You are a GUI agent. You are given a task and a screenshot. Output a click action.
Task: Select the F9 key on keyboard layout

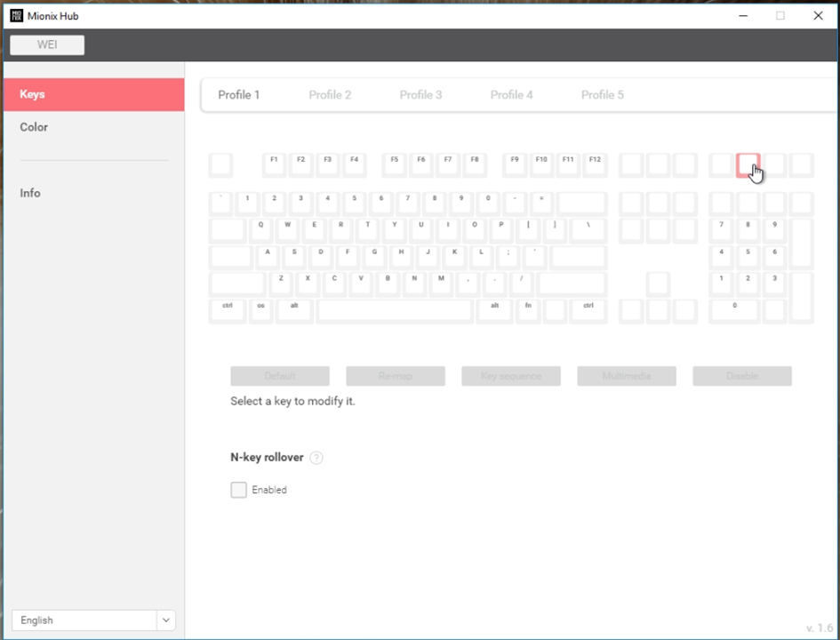click(x=515, y=165)
